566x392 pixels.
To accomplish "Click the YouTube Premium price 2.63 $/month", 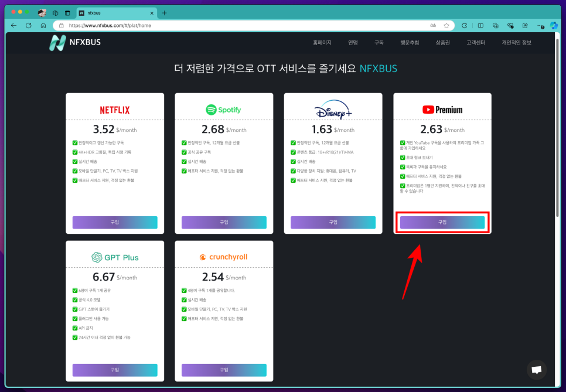I will click(x=442, y=129).
